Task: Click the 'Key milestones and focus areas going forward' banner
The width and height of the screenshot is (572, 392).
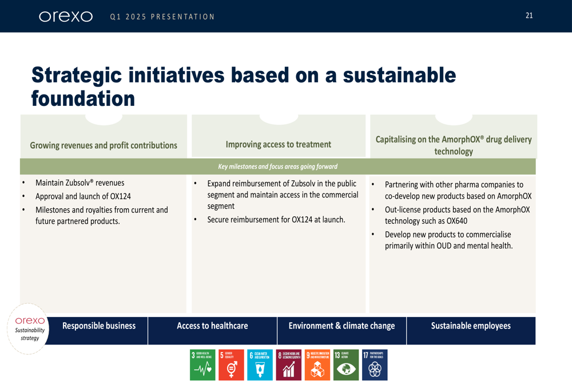Action: [277, 167]
